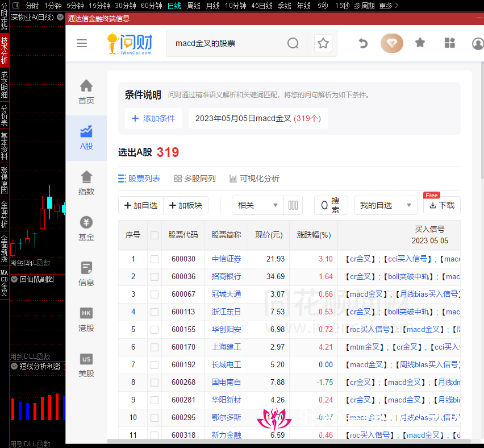This screenshot has height=448, width=484.
Task: Select 张停原因 in left vertical tabs
Action: pos(5,180)
